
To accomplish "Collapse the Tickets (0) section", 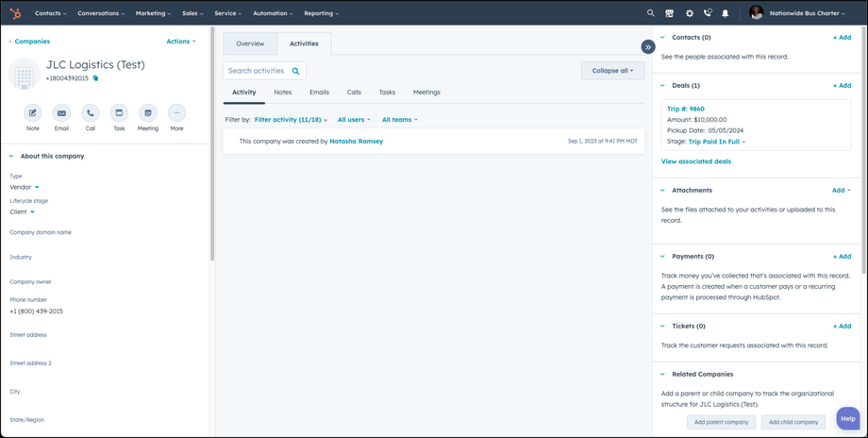I will [662, 327].
